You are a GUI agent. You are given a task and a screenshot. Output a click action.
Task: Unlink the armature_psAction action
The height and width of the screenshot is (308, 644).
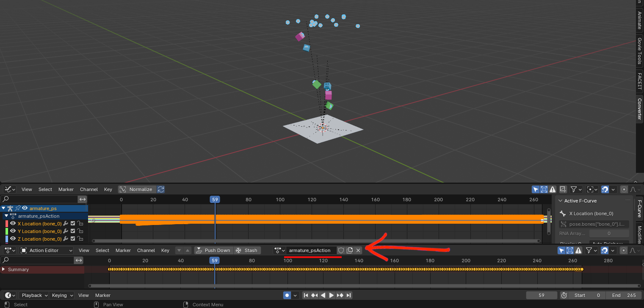358,250
